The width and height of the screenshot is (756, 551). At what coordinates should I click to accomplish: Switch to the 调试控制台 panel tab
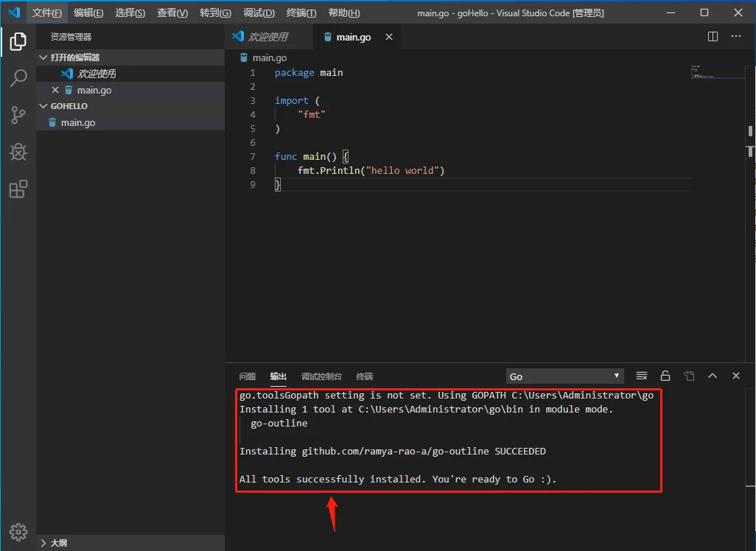(x=321, y=376)
